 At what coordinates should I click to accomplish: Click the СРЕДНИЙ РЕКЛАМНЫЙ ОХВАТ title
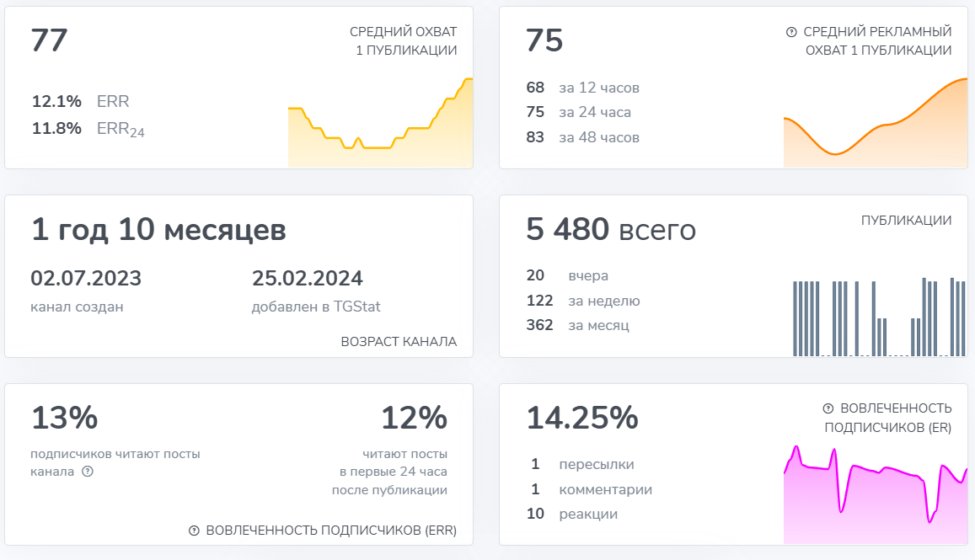coord(877,41)
